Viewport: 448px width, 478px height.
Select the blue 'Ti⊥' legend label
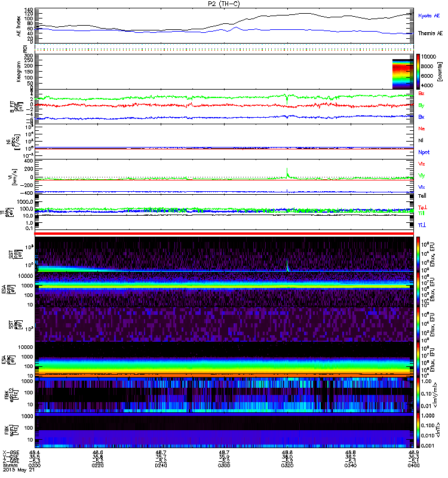pos(422,225)
